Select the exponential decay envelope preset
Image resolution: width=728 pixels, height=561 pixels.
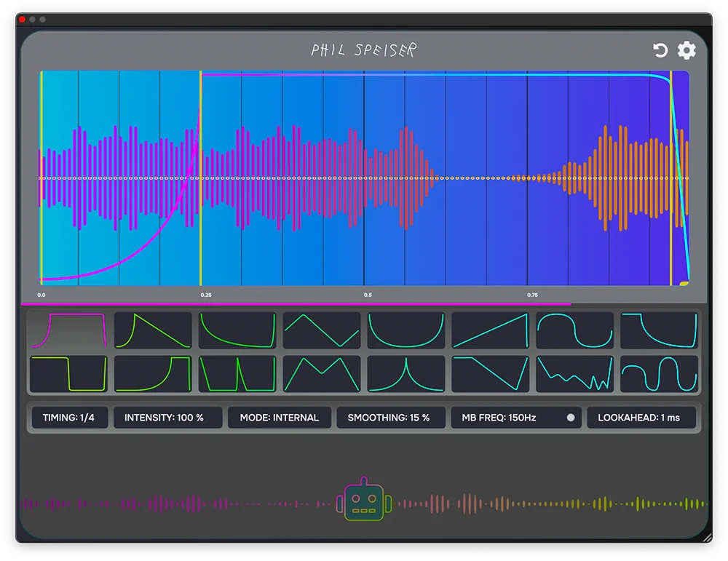pyautogui.click(x=237, y=331)
